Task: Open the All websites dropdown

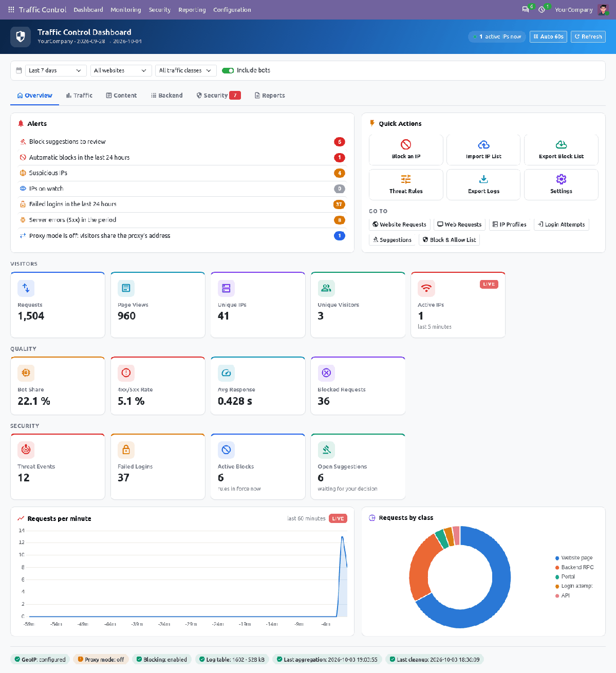Action: [121, 70]
